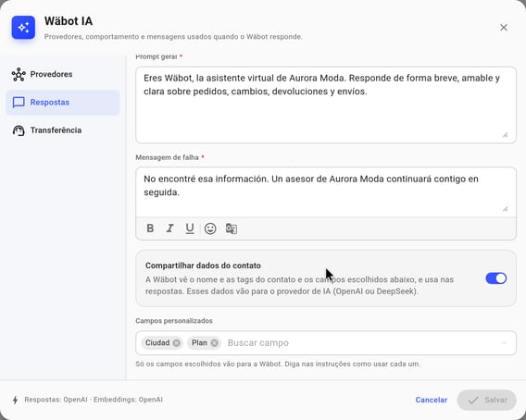
Task: Click the Mensagem de falha resize handle
Action: click(505, 209)
